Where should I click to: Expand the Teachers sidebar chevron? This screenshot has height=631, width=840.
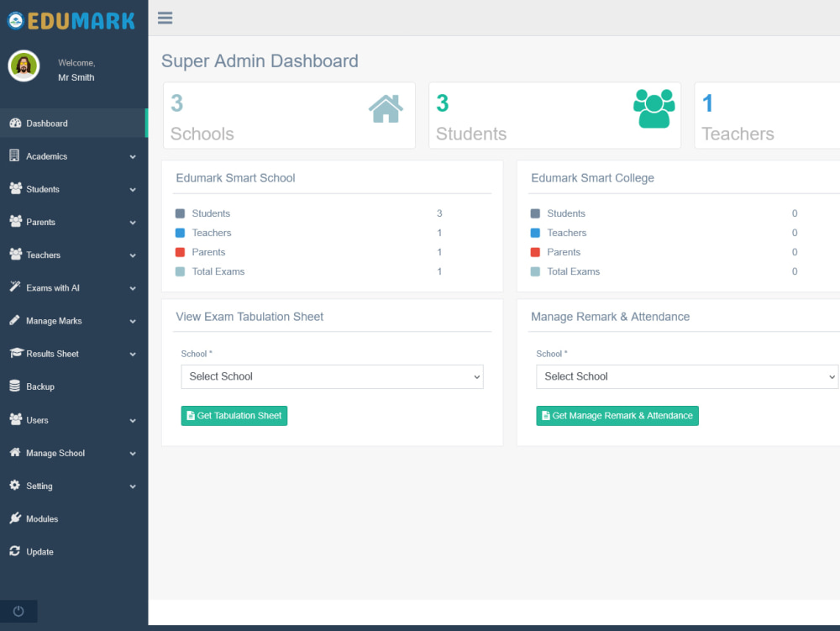coord(133,255)
